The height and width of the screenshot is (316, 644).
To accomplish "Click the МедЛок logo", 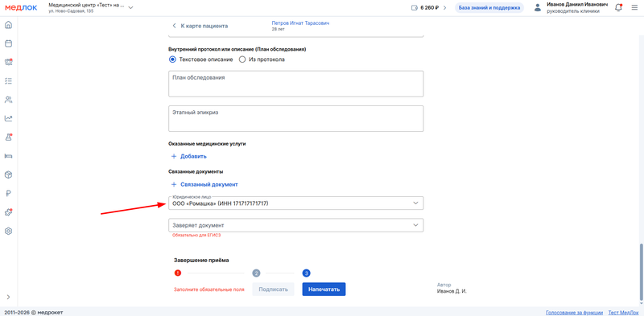I will 22,7.
